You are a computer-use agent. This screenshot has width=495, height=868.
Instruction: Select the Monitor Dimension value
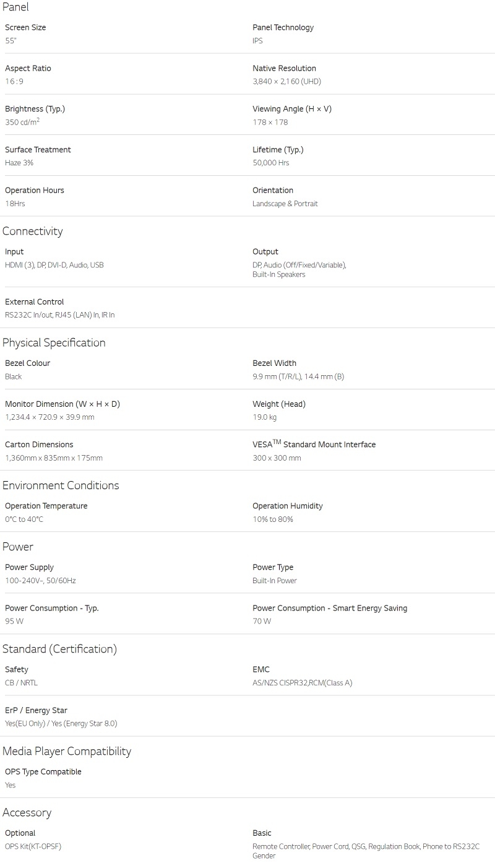pos(49,417)
